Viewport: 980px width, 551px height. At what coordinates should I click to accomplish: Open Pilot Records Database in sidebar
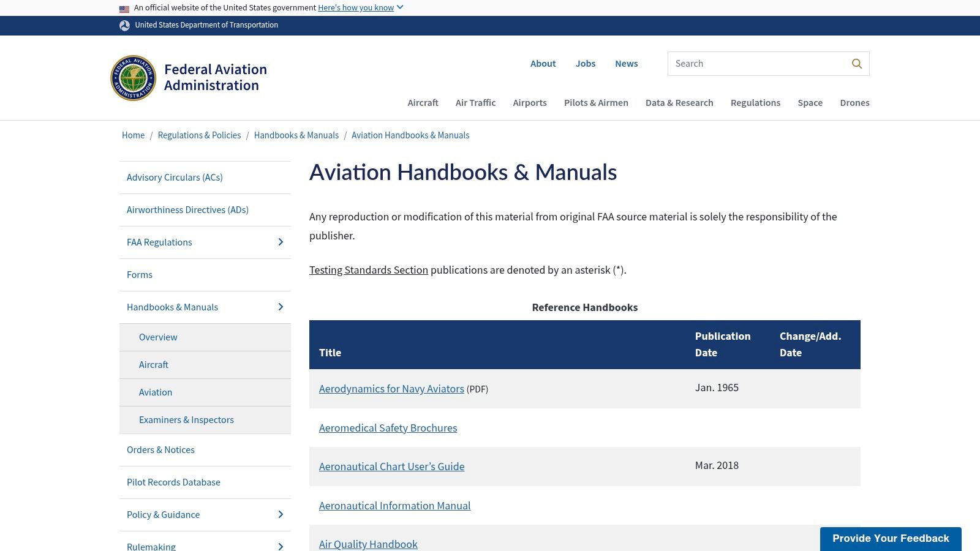[x=173, y=482]
